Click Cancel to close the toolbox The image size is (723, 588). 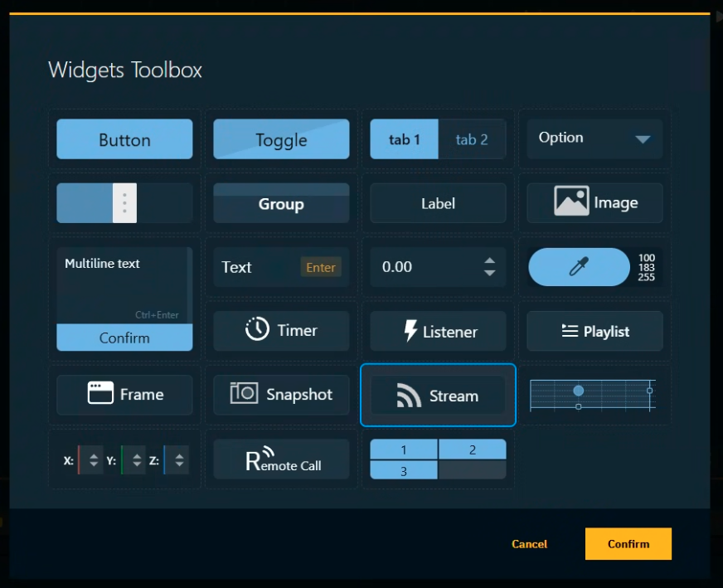click(x=529, y=544)
